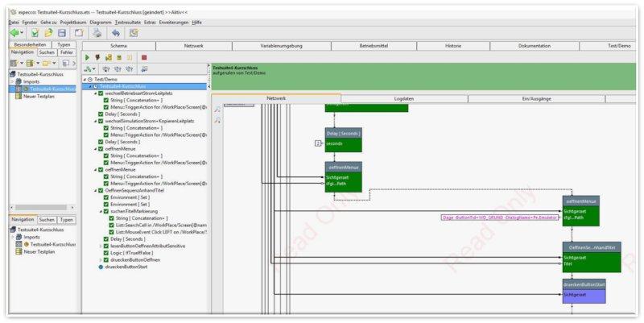This screenshot has width=644, height=323.
Task: Click the green Run play button
Action: [87, 58]
